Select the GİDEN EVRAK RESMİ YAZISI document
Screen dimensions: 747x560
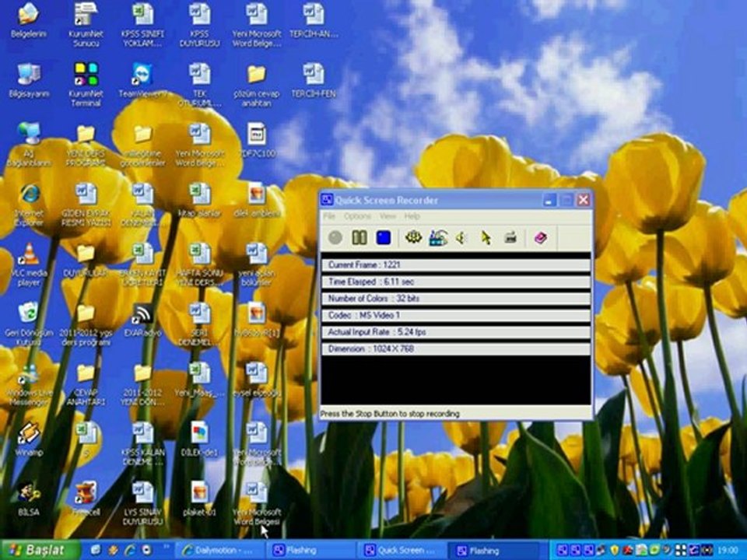click(86, 205)
